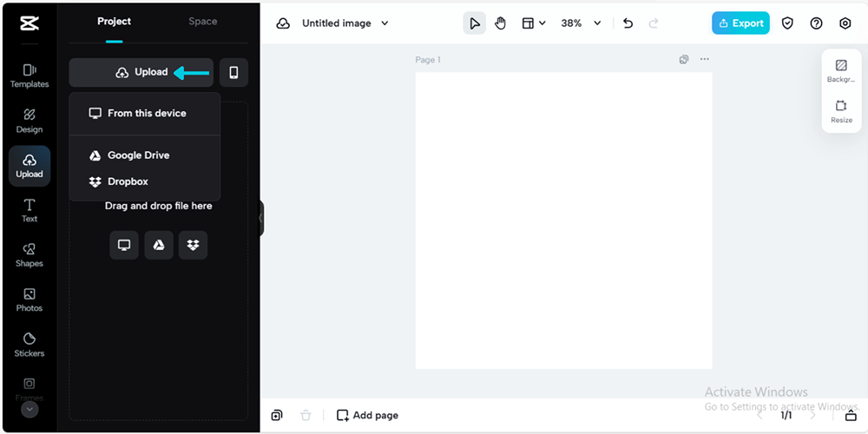This screenshot has height=434, width=868.
Task: Open the Background tool
Action: [841, 71]
